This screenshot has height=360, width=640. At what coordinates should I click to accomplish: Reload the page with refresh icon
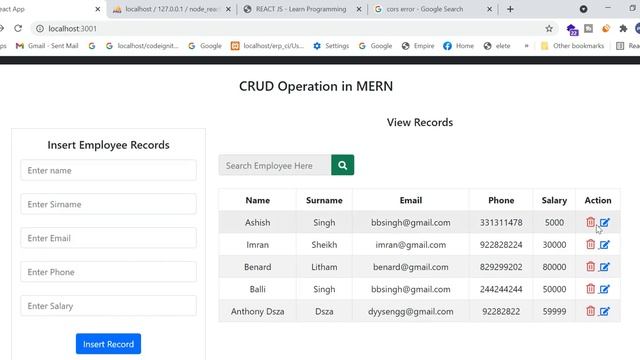pos(18,28)
